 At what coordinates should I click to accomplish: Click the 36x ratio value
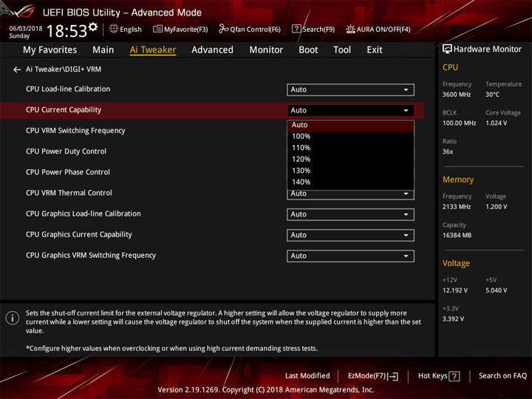448,151
